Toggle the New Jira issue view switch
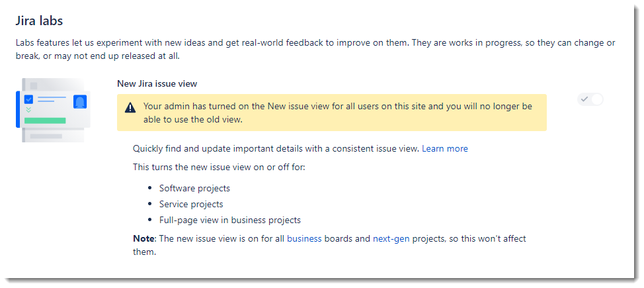 point(590,99)
